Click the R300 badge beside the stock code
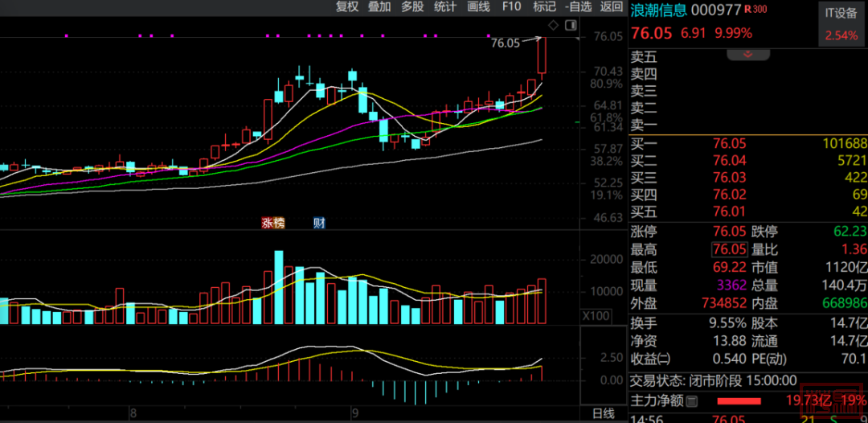 pyautogui.click(x=755, y=9)
